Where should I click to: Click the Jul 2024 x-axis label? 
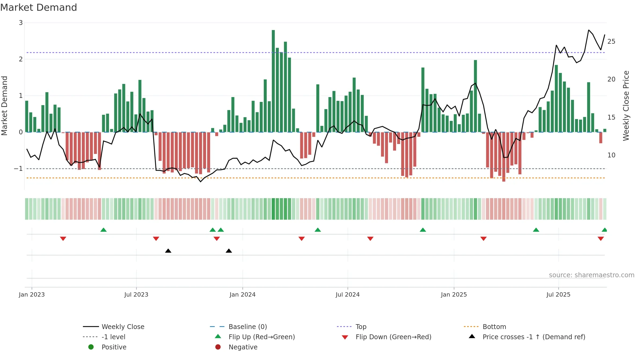[348, 295]
